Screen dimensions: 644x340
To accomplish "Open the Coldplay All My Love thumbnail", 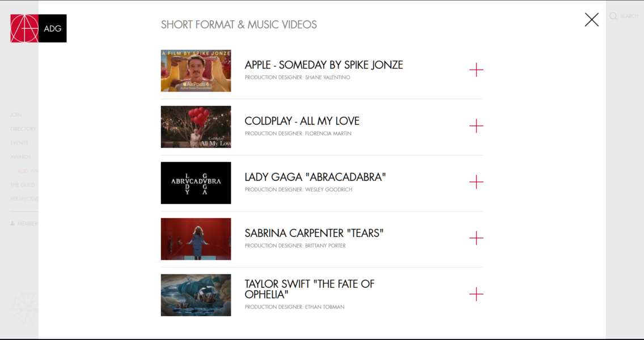I will (x=196, y=127).
